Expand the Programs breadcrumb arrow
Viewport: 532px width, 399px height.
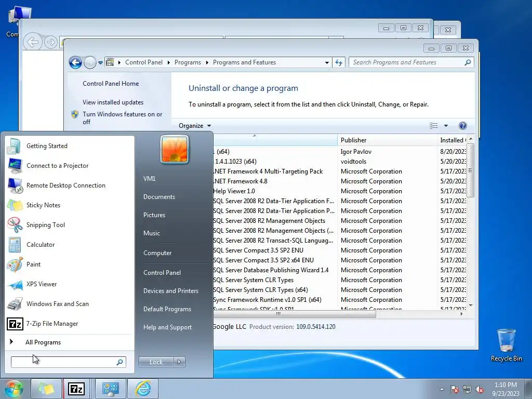click(207, 62)
